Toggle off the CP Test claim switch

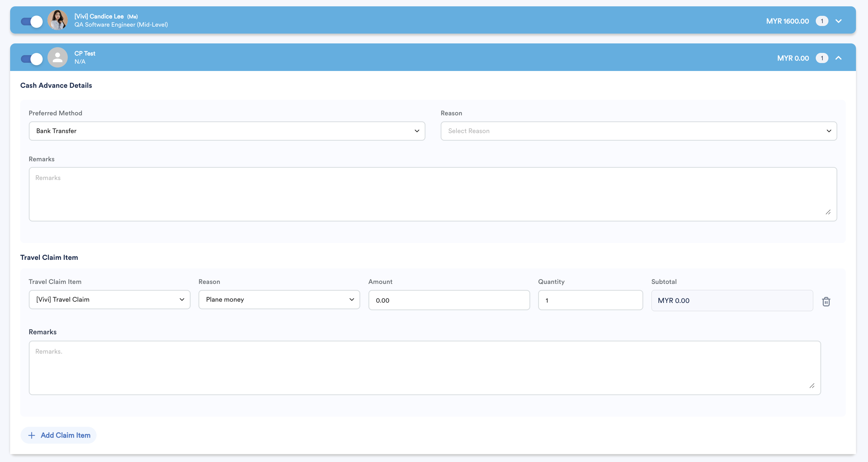point(32,59)
